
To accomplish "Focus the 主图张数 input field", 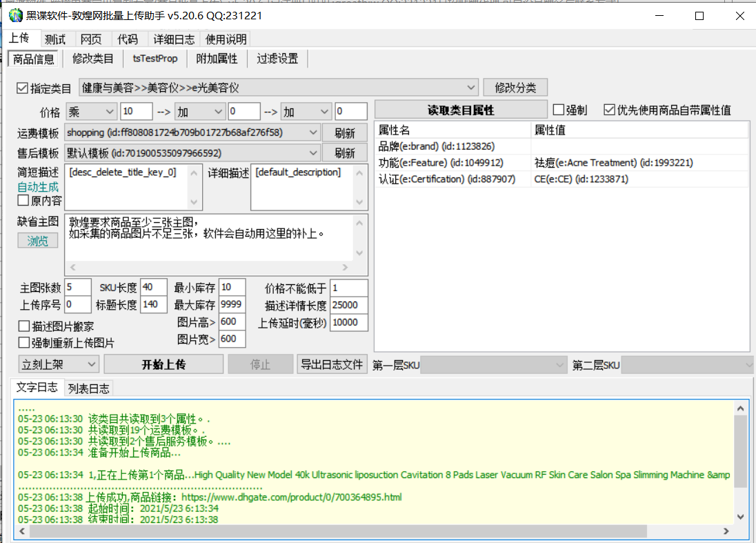I will point(78,288).
